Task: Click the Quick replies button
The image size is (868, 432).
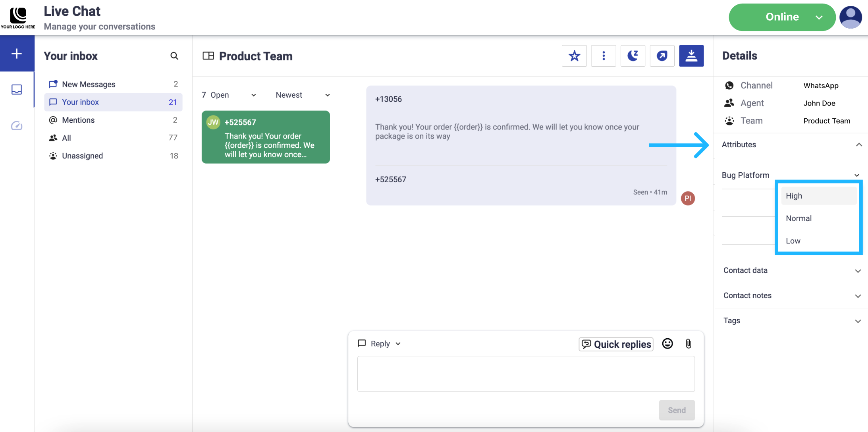Action: (616, 344)
